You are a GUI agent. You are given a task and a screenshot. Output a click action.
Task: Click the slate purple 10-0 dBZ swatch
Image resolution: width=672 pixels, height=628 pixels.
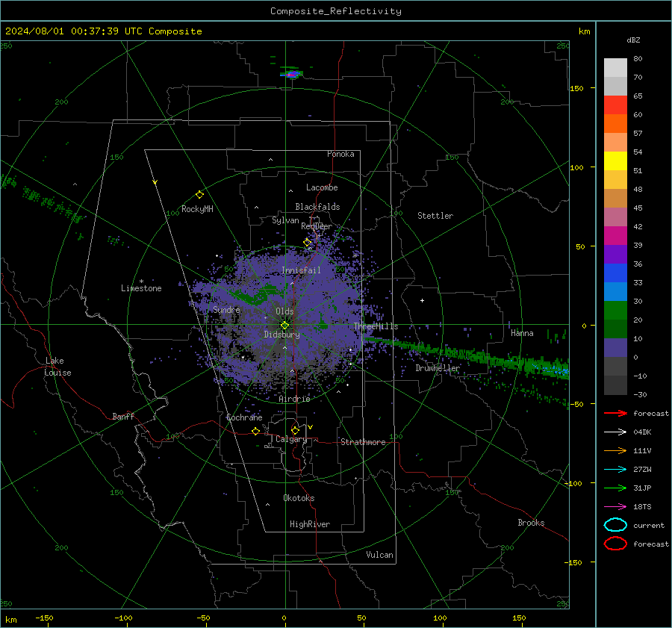[615, 348]
